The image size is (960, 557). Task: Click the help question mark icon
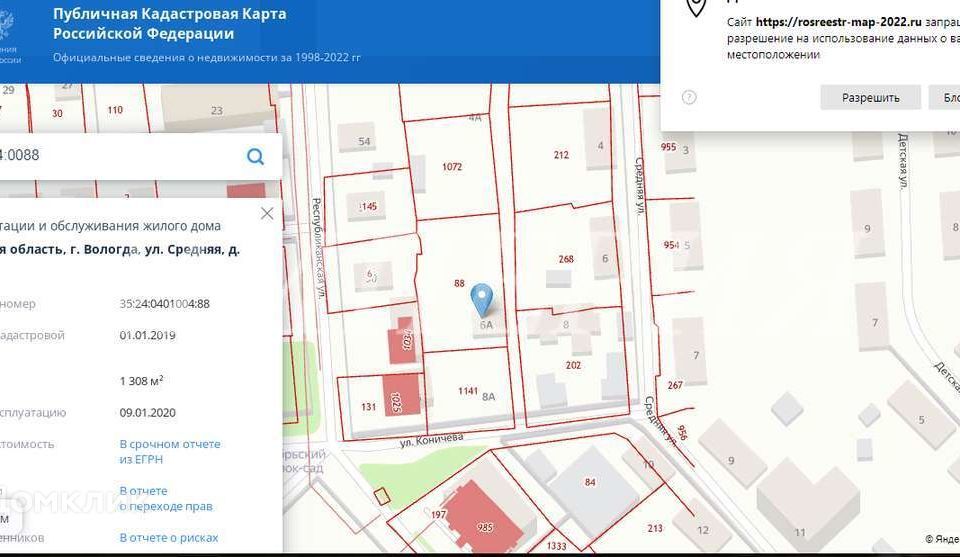click(x=689, y=97)
